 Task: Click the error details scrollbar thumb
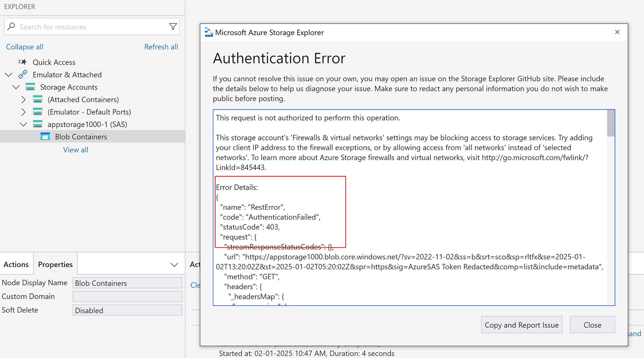(x=611, y=123)
